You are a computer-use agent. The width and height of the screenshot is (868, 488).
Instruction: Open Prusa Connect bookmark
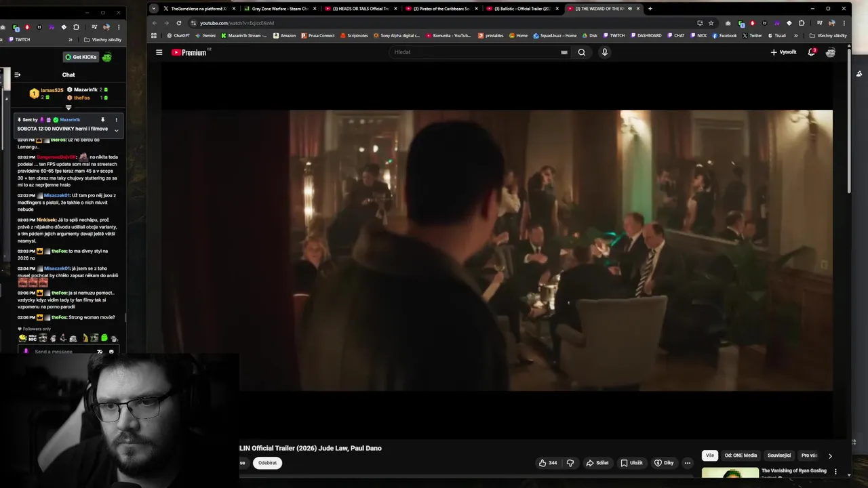(x=317, y=35)
